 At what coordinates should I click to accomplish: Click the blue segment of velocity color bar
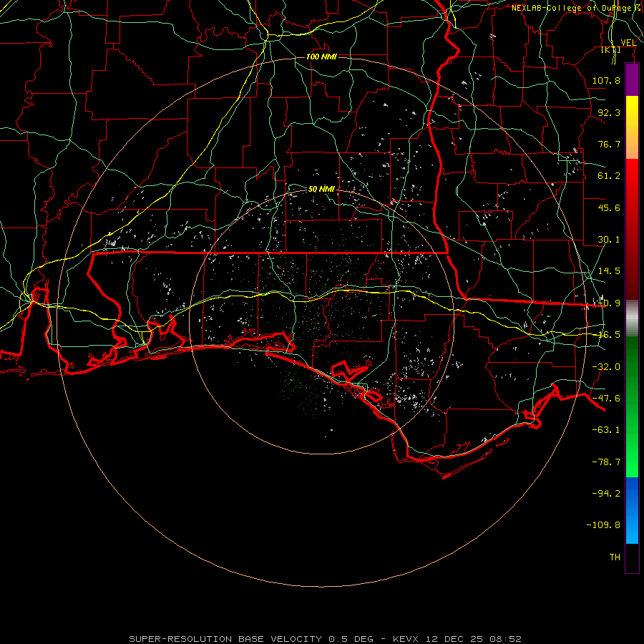coord(632,510)
